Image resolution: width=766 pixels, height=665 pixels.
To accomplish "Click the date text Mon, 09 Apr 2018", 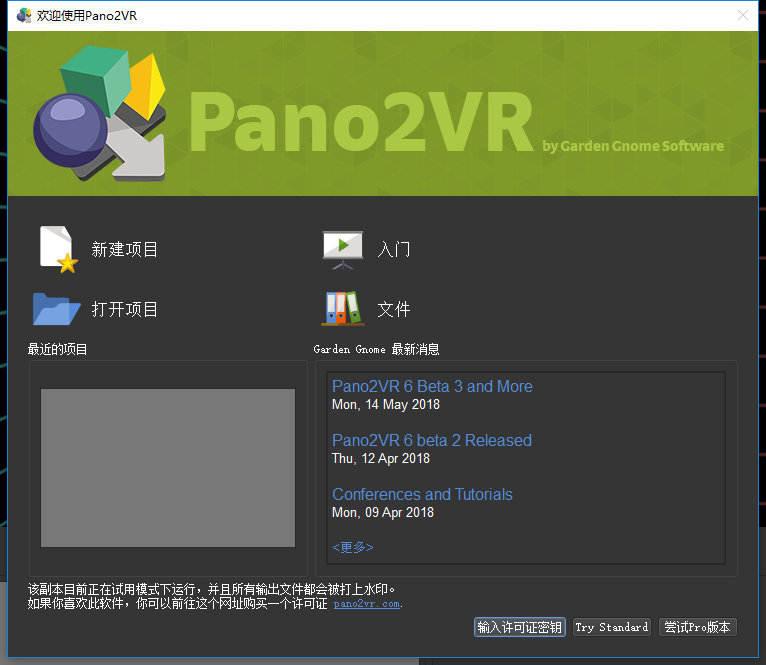I will click(383, 513).
